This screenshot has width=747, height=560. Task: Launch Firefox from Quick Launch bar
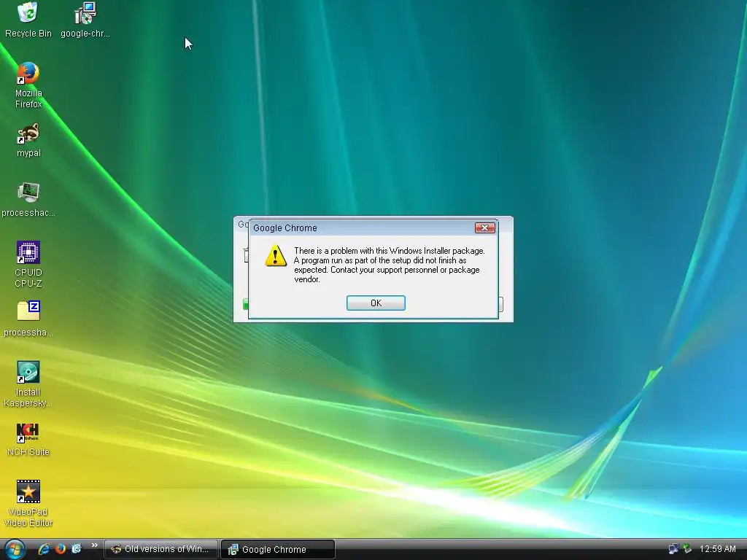pyautogui.click(x=61, y=549)
